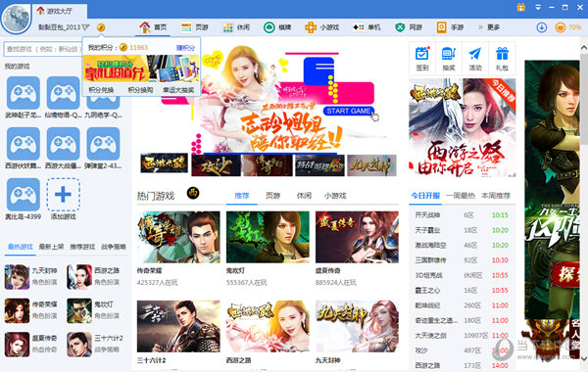Click the gold points coin icon
The width and height of the screenshot is (588, 372).
tap(101, 27)
